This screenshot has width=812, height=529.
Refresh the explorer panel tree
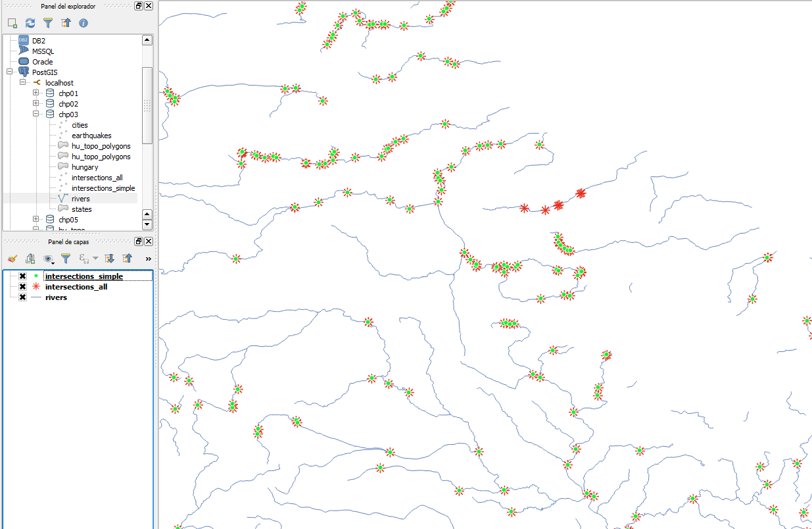point(30,23)
